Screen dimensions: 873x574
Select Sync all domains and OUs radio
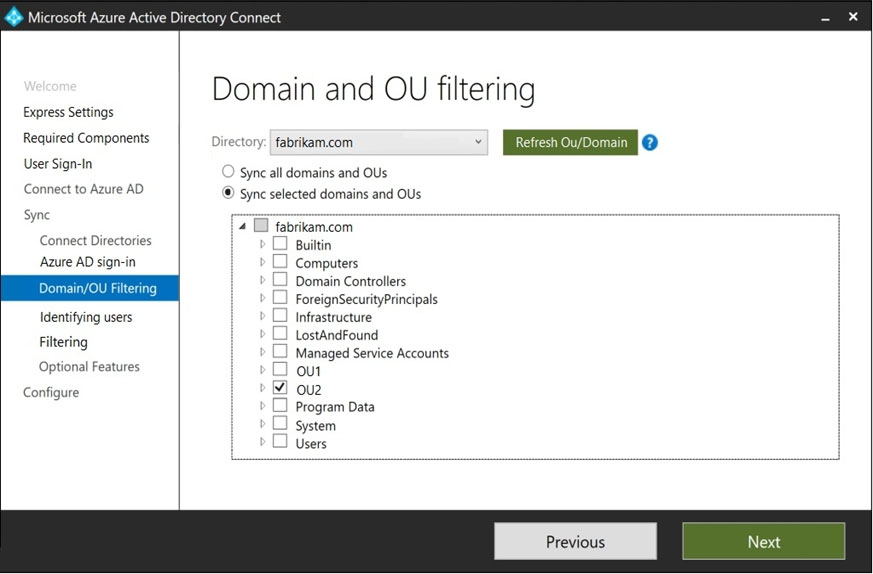click(x=228, y=171)
